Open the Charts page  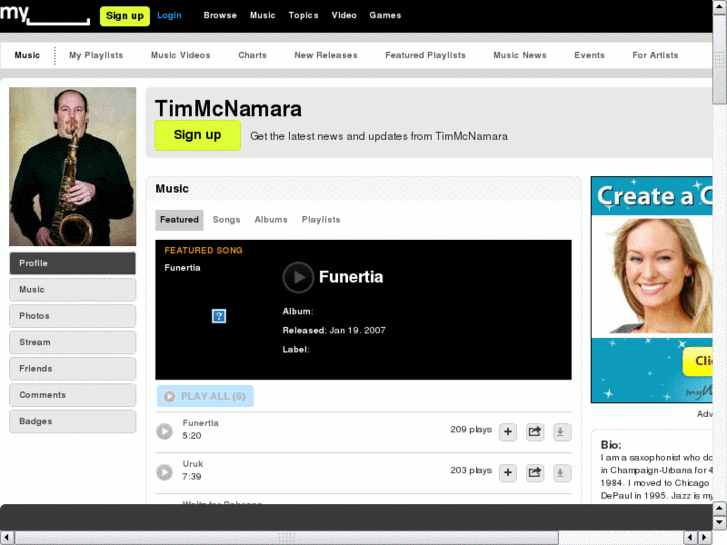pyautogui.click(x=252, y=55)
